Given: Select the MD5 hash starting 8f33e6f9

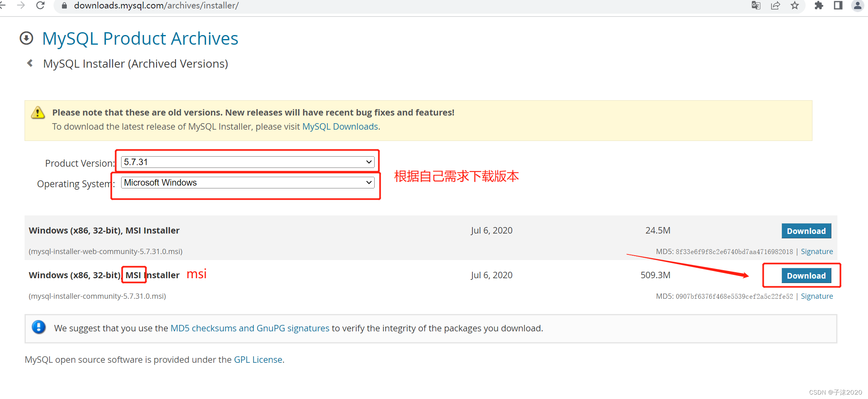Looking at the screenshot, I should tap(734, 252).
